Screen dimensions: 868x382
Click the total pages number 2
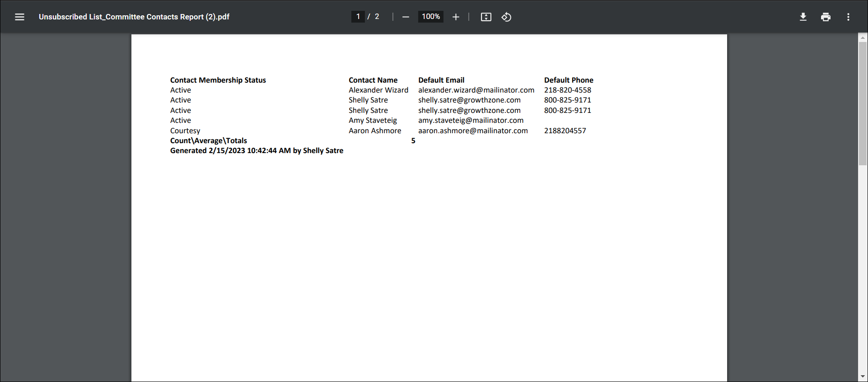(377, 17)
